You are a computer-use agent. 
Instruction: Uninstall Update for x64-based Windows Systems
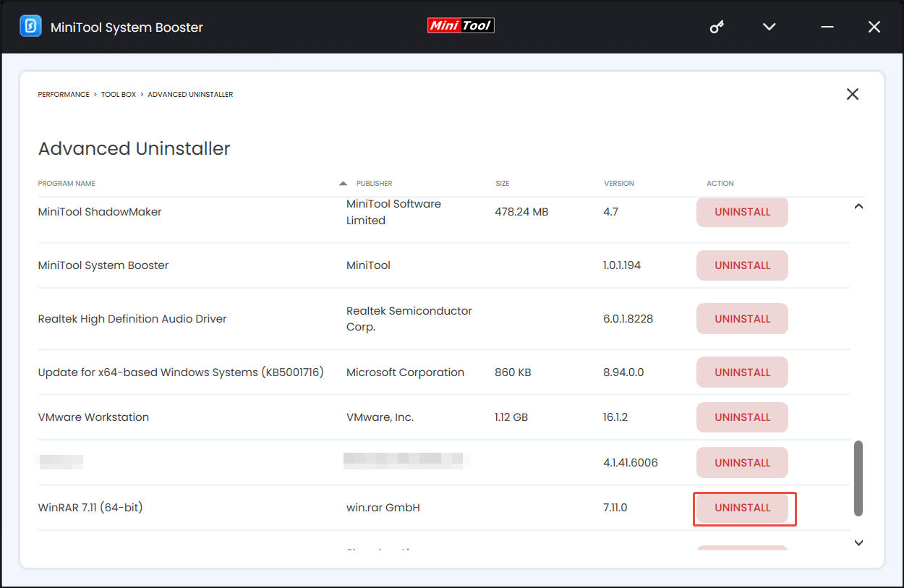pyautogui.click(x=742, y=372)
